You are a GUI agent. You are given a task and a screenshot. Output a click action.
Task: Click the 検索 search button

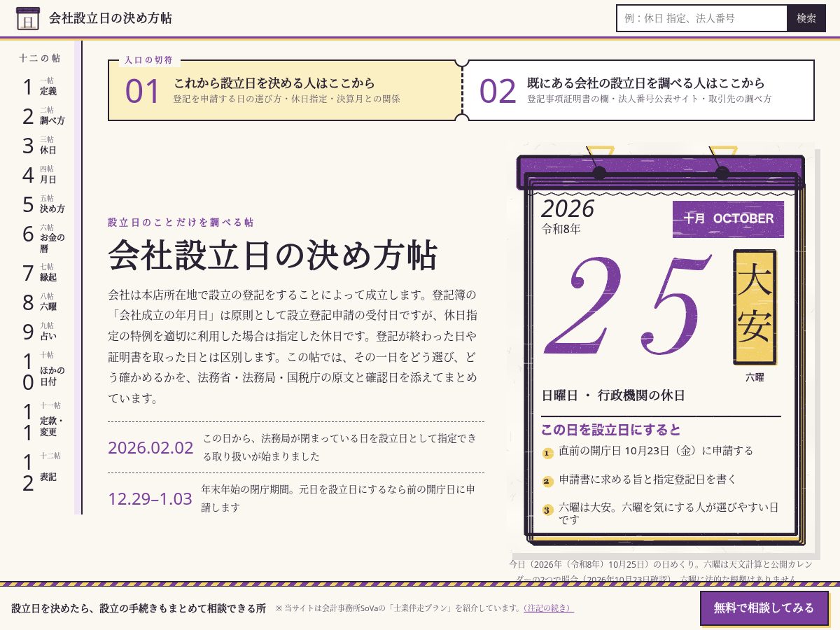(x=806, y=18)
